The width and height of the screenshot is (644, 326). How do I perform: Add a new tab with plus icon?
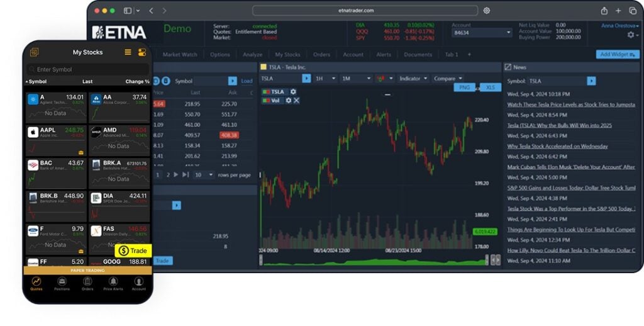[469, 54]
